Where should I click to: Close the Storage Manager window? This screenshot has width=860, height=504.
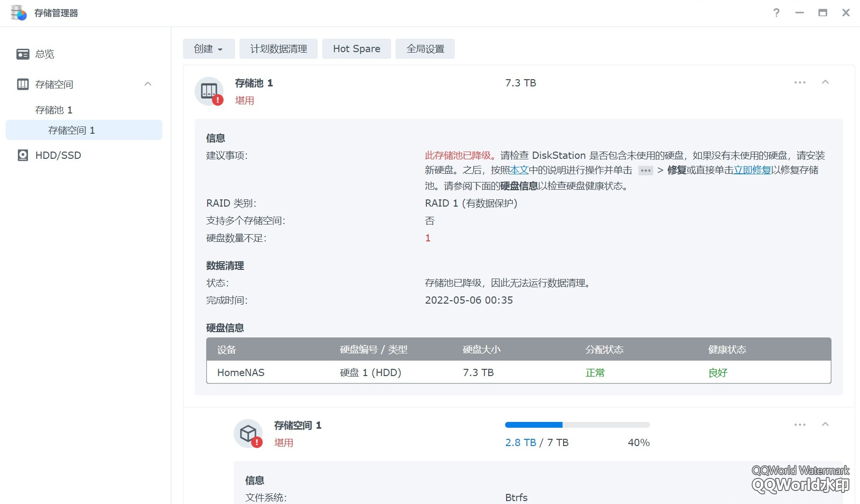coord(846,13)
